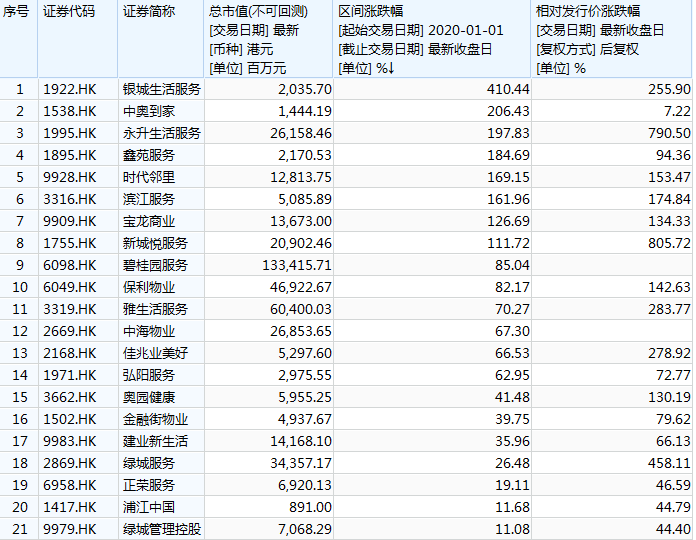
Task: Select security code 1895.HK
Action: (70, 155)
